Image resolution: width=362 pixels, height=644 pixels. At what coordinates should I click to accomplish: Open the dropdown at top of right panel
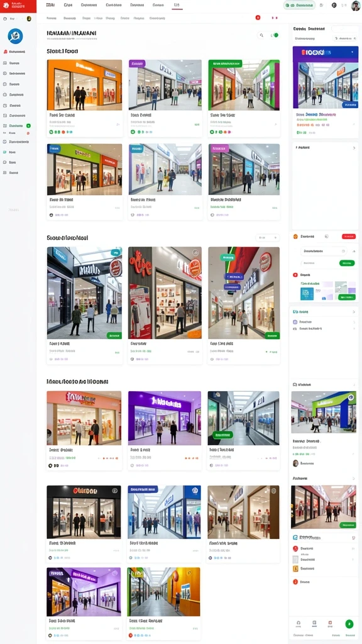click(345, 38)
